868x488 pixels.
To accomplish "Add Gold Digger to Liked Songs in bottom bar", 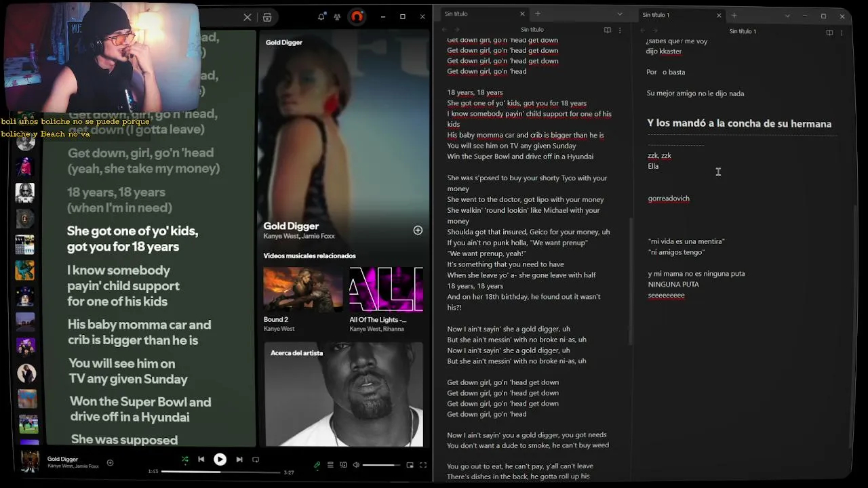I will 110,463.
